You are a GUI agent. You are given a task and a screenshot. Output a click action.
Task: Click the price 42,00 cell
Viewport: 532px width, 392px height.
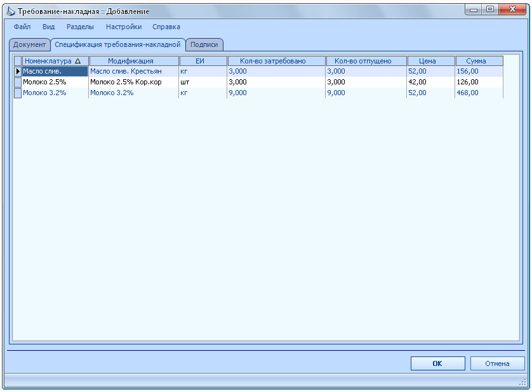coord(431,82)
